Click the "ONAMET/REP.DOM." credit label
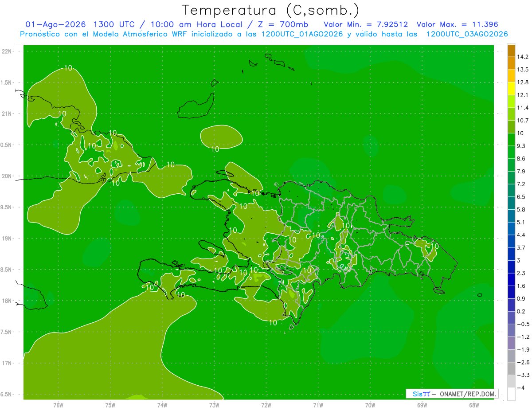The height and width of the screenshot is (411, 532). click(x=468, y=394)
